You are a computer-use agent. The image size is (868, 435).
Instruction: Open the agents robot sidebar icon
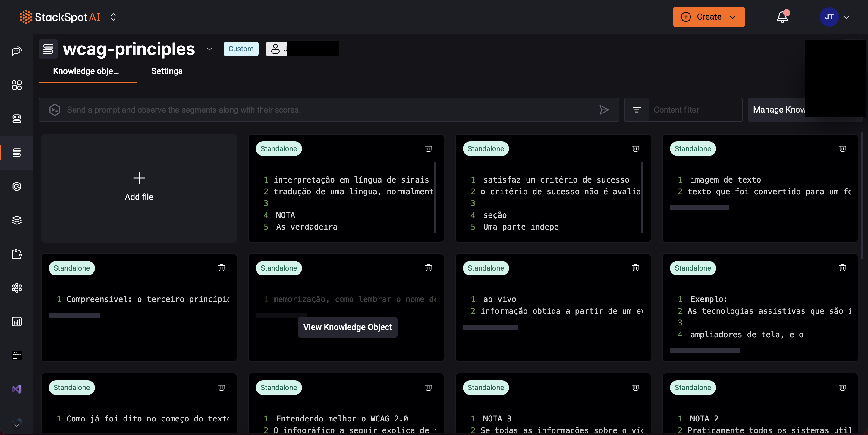tap(17, 119)
